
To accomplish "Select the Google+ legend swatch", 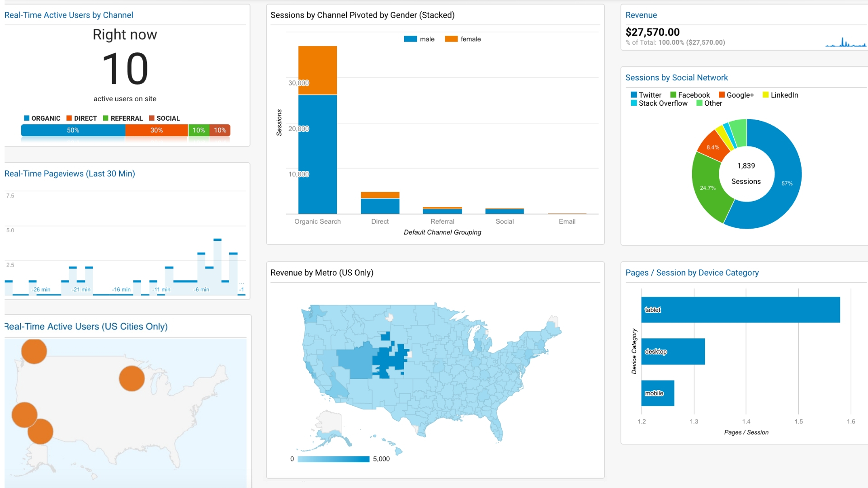I will [722, 95].
